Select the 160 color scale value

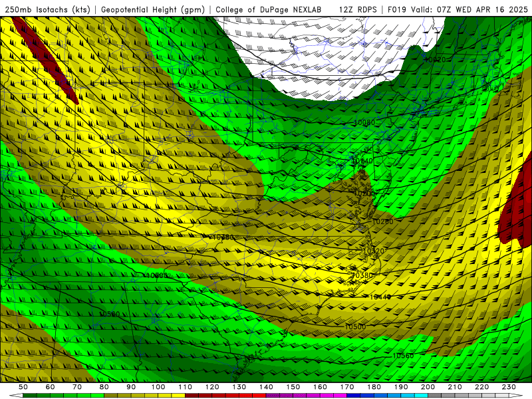(320, 387)
